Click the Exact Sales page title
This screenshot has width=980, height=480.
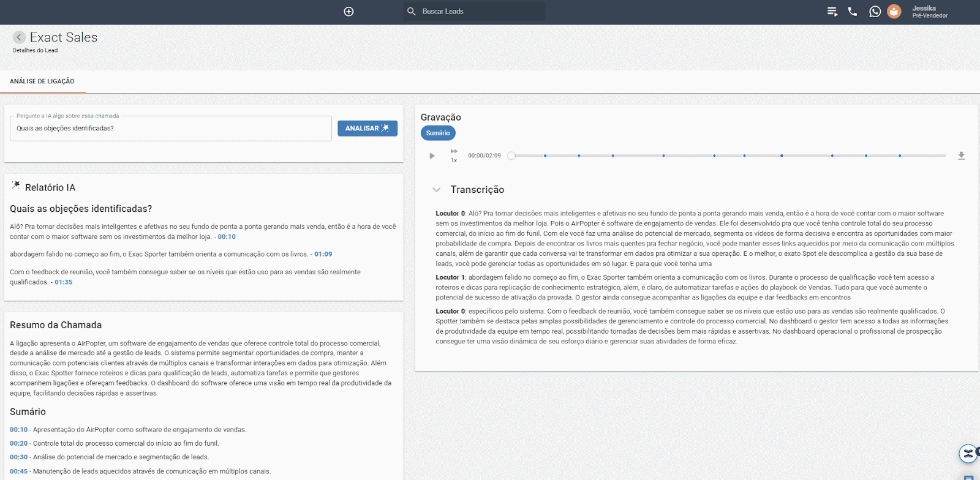tap(64, 37)
